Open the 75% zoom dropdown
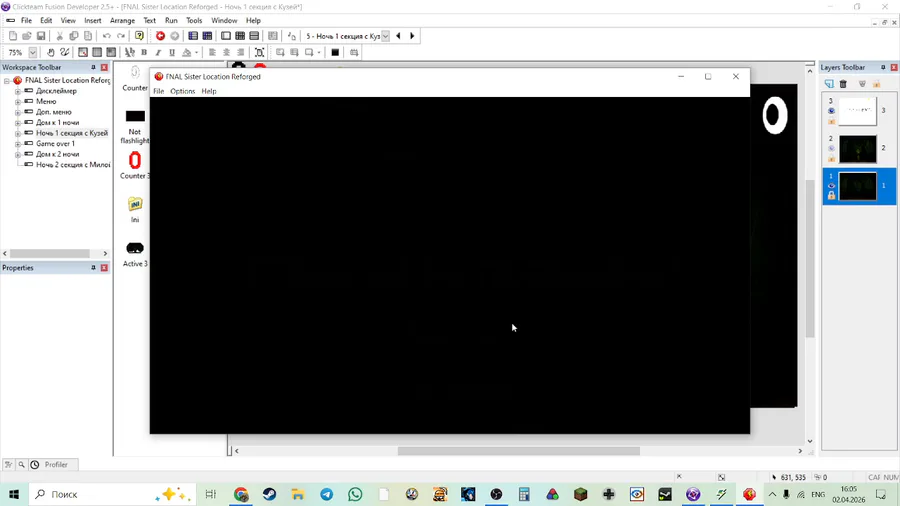Viewport: 900px width, 506px height. click(x=33, y=52)
